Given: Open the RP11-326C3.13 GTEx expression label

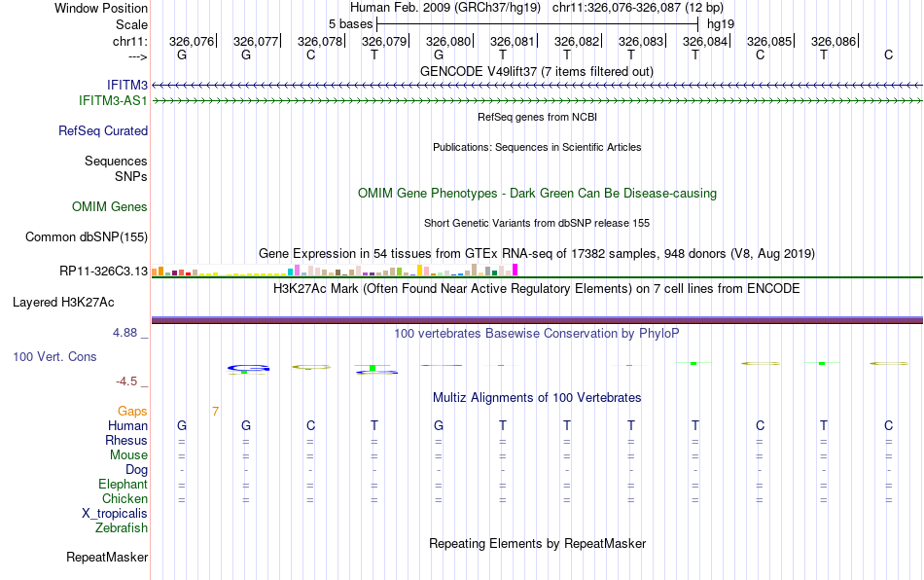Looking at the screenshot, I should (x=104, y=272).
